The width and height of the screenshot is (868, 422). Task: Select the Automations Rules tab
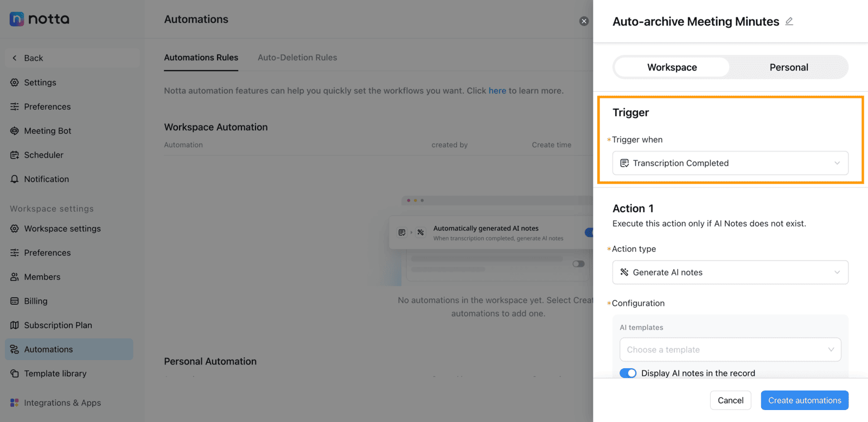click(201, 58)
